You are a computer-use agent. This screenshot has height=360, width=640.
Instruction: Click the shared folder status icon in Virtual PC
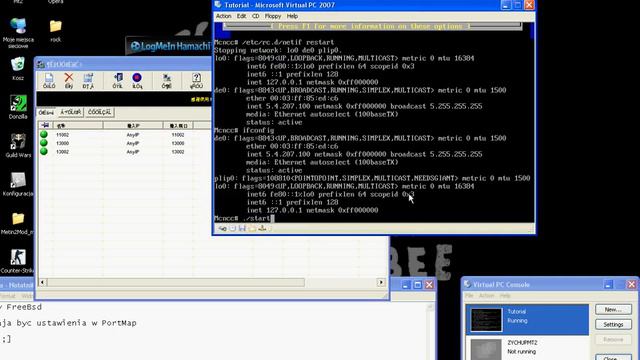pyautogui.click(x=252, y=229)
